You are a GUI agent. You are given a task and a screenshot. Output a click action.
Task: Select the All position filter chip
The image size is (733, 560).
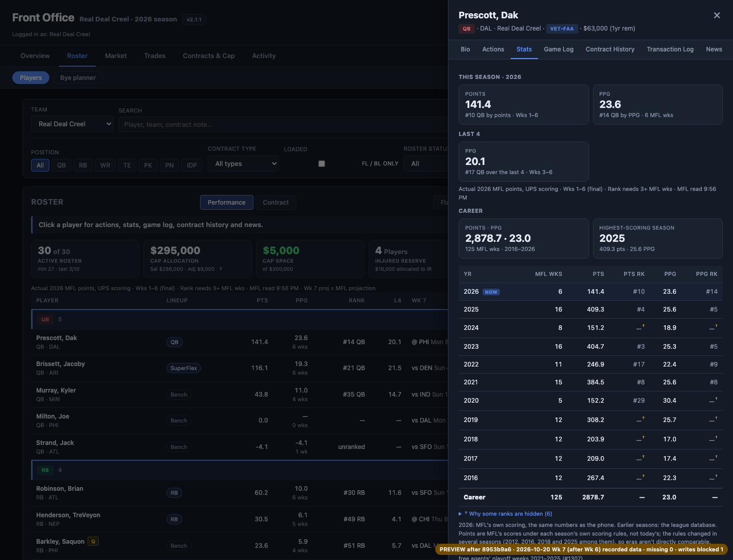[x=40, y=165]
